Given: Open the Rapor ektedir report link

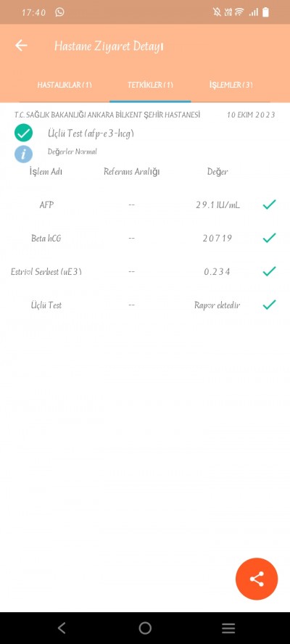Looking at the screenshot, I should click(217, 305).
